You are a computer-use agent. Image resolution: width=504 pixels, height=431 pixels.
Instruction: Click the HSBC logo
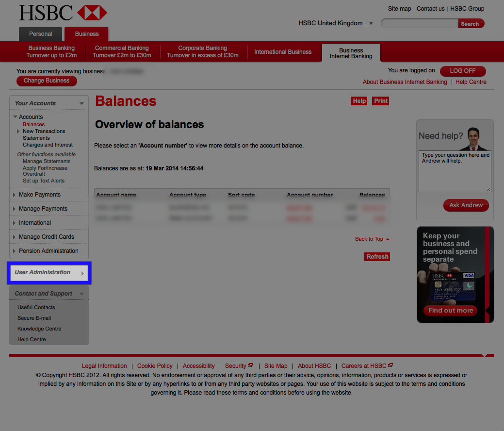pos(63,13)
